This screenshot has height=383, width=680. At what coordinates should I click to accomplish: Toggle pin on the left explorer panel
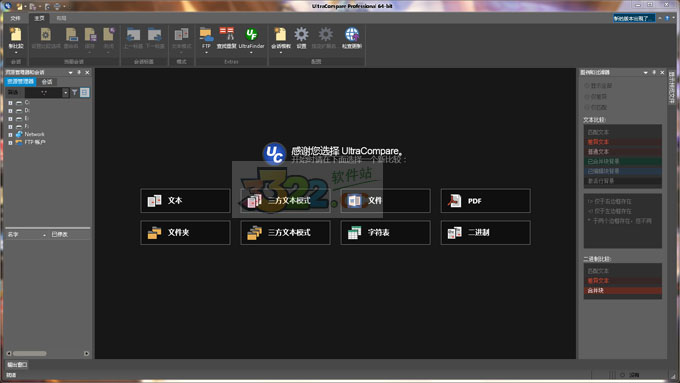click(79, 72)
